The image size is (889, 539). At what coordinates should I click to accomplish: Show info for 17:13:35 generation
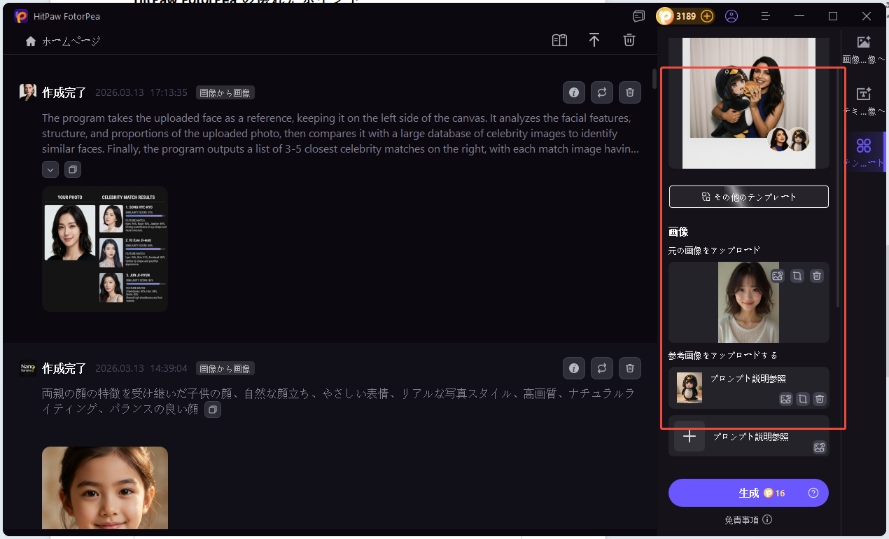coord(574,92)
